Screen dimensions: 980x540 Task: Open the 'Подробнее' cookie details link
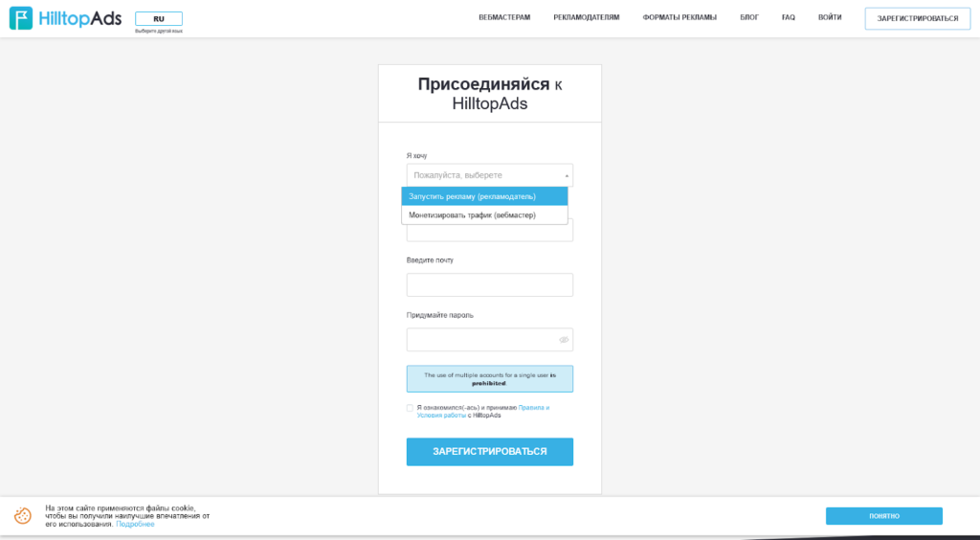click(x=135, y=525)
